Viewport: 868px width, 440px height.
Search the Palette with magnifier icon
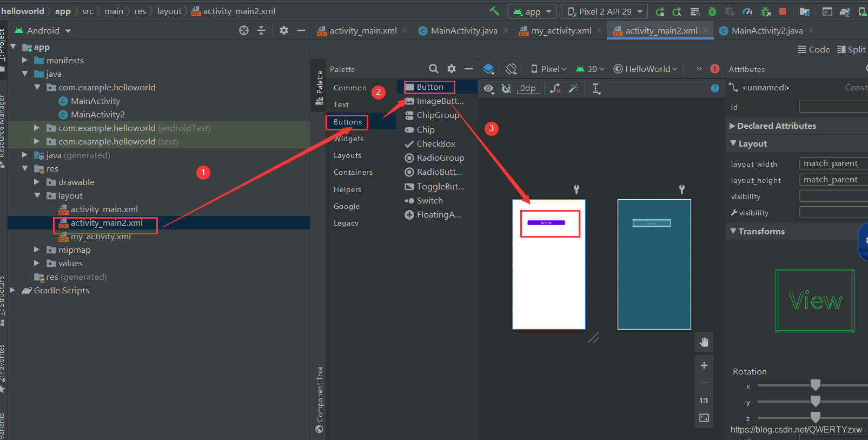(x=434, y=69)
